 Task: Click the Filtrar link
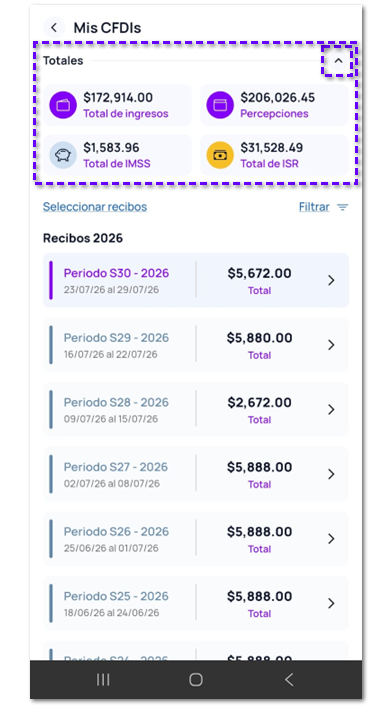click(x=314, y=207)
